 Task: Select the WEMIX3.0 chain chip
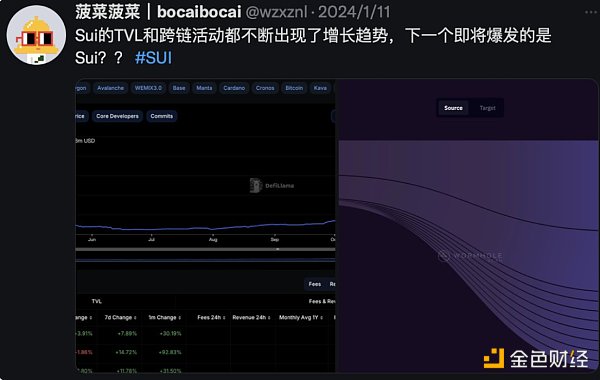(x=148, y=88)
